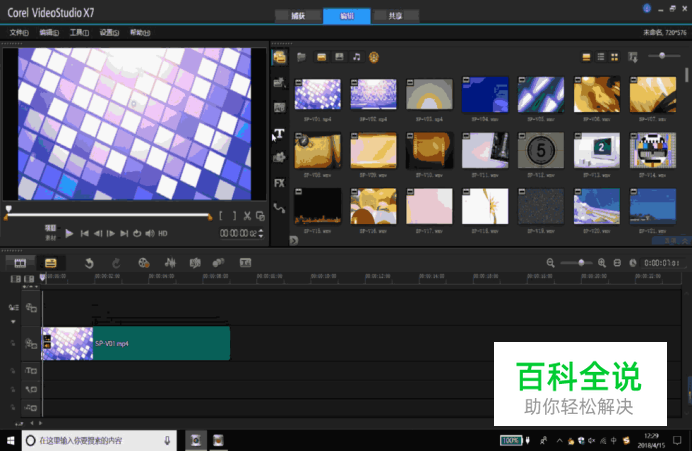
Task: Open the 工具 (Tools) menu
Action: pyautogui.click(x=79, y=33)
